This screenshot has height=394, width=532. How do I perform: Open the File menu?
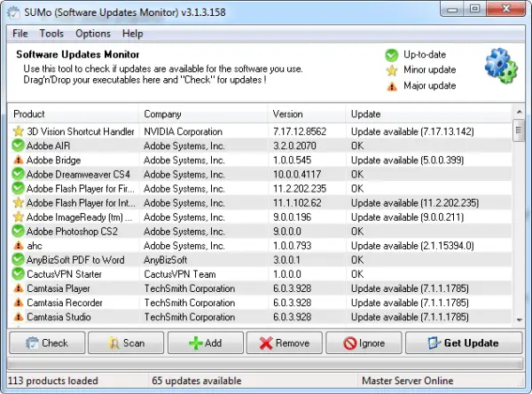20,34
